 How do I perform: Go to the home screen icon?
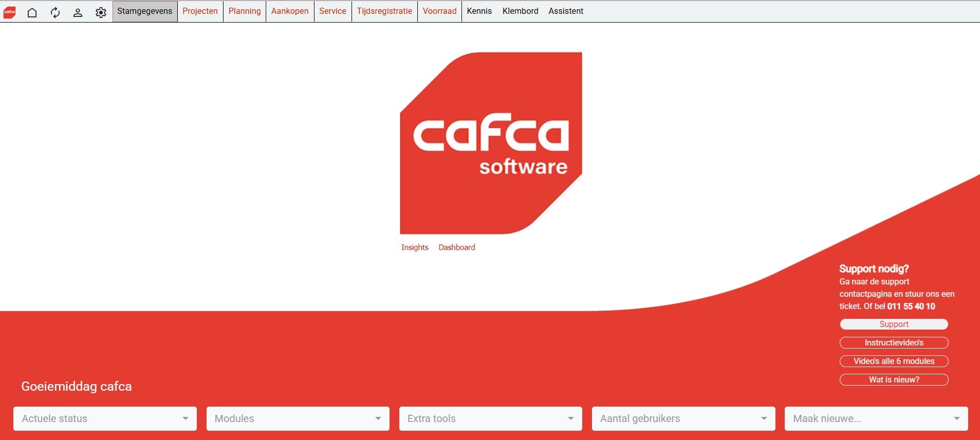32,12
